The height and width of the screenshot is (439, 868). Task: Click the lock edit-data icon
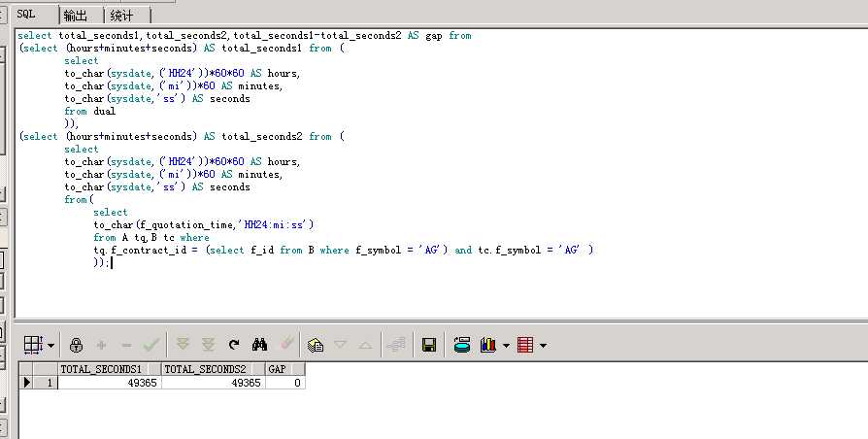77,345
